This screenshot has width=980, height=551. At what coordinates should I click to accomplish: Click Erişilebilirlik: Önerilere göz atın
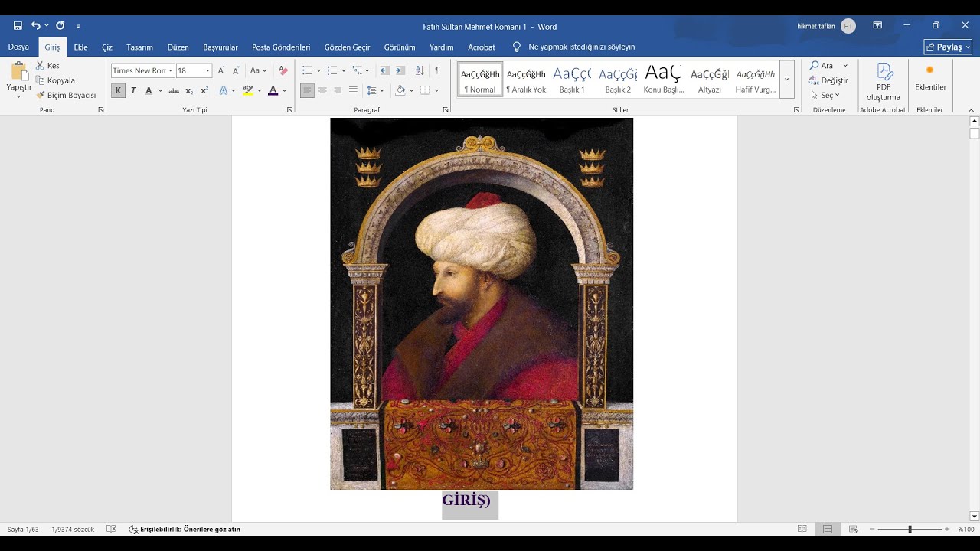tap(185, 530)
